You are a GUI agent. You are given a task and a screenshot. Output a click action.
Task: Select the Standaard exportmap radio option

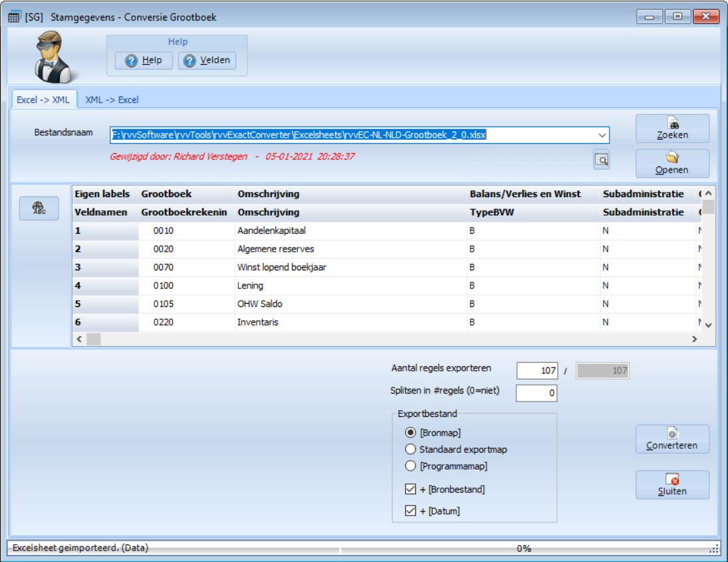point(411,449)
